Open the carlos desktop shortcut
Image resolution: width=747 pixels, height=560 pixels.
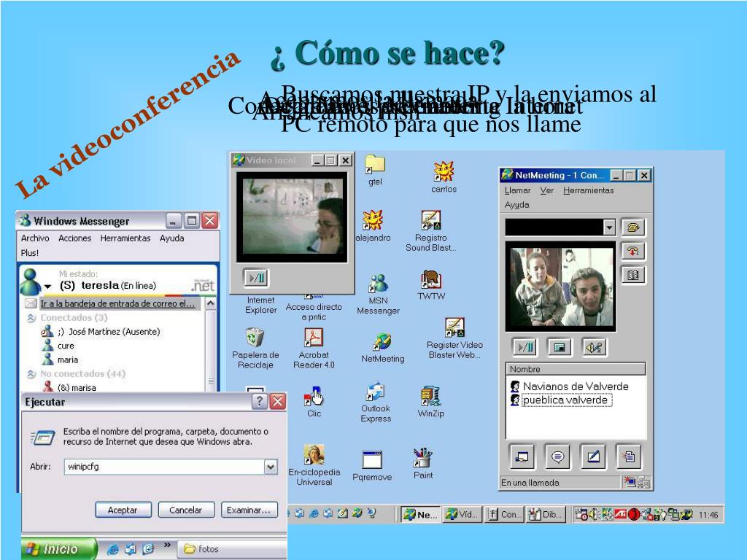pos(444,177)
